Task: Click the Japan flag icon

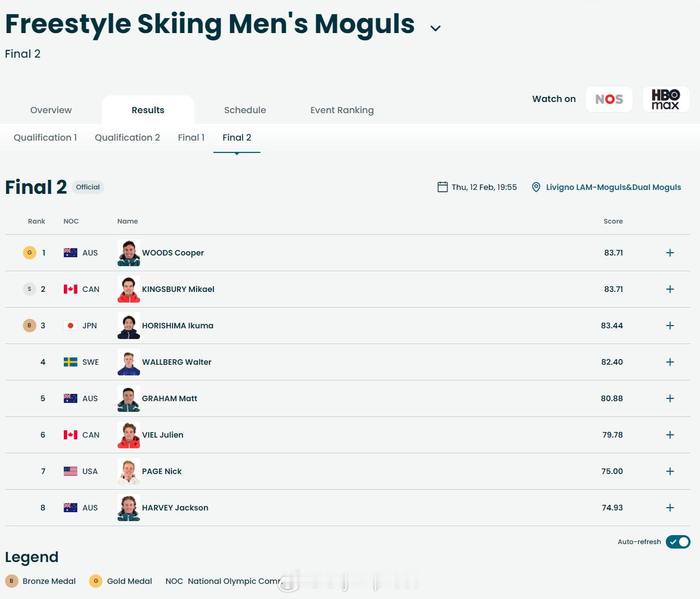Action: tap(71, 326)
